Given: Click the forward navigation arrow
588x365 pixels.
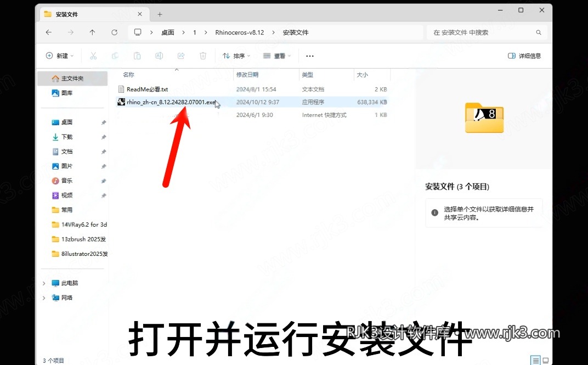Looking at the screenshot, I should tap(71, 32).
